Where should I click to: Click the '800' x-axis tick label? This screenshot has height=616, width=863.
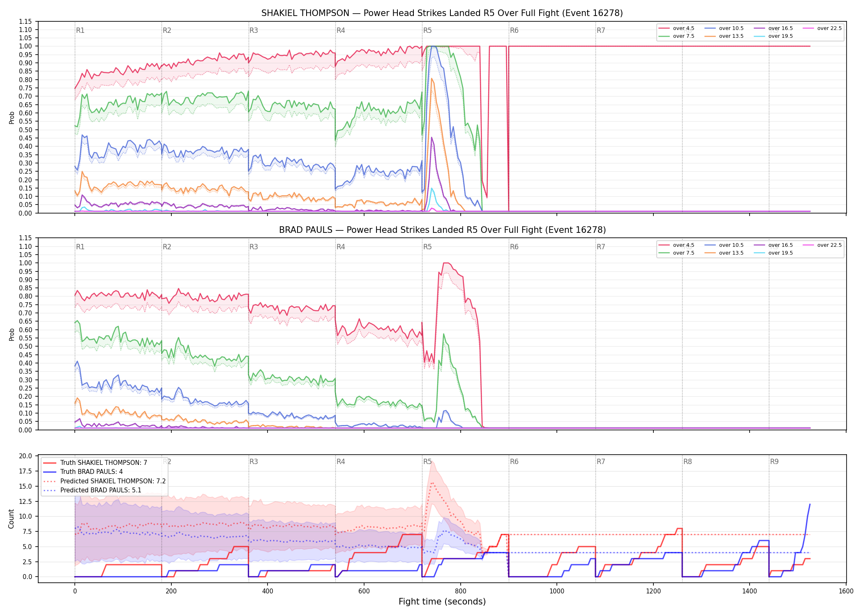coord(461,591)
